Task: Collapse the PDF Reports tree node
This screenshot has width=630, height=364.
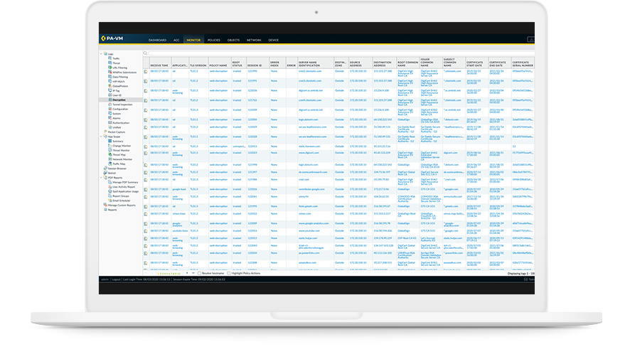Action: tap(101, 177)
